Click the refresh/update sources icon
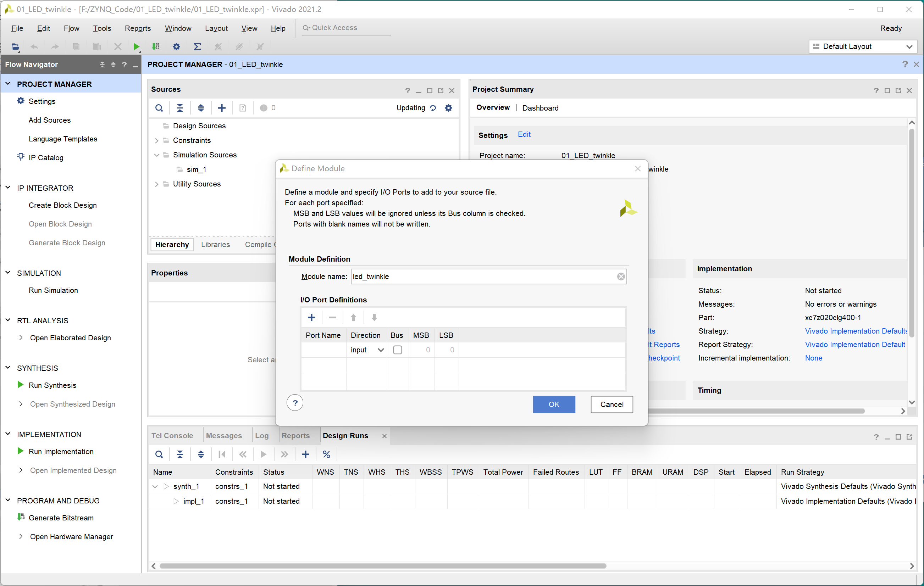Image resolution: width=924 pixels, height=586 pixels. pyautogui.click(x=434, y=108)
